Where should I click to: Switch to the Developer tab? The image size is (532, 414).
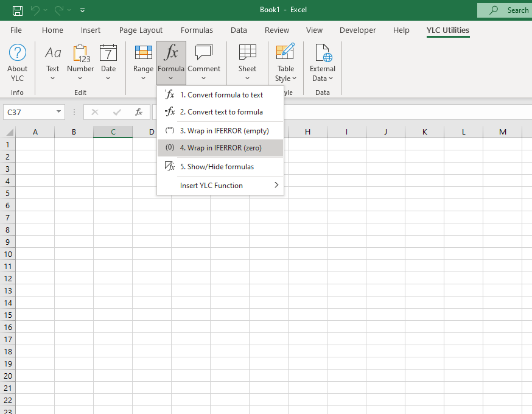(x=358, y=30)
